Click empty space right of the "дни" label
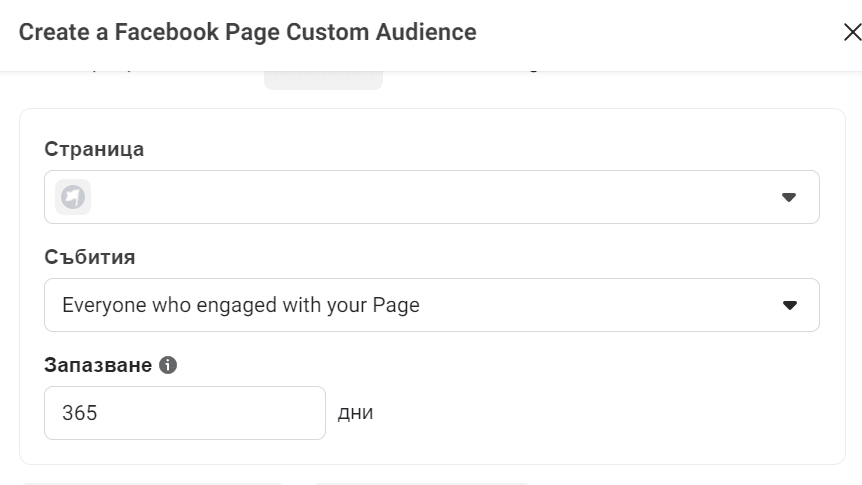Screen dimensions: 862x485 point(600,413)
